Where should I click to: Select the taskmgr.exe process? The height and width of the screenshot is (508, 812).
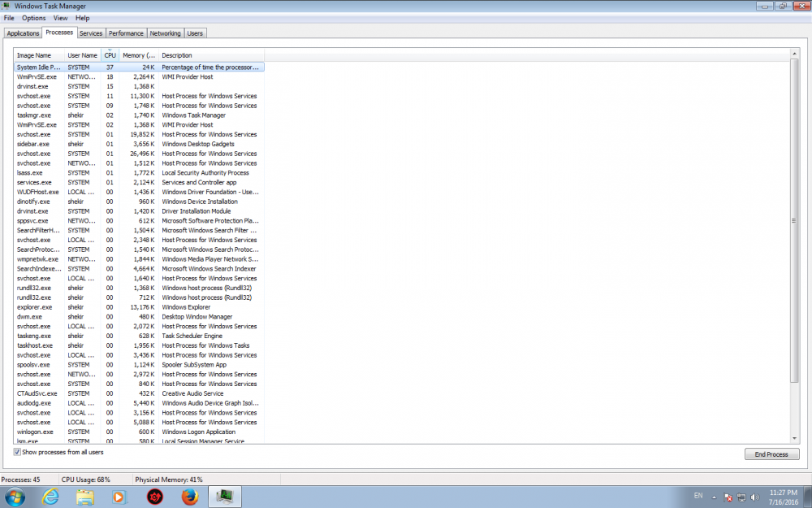click(x=139, y=115)
